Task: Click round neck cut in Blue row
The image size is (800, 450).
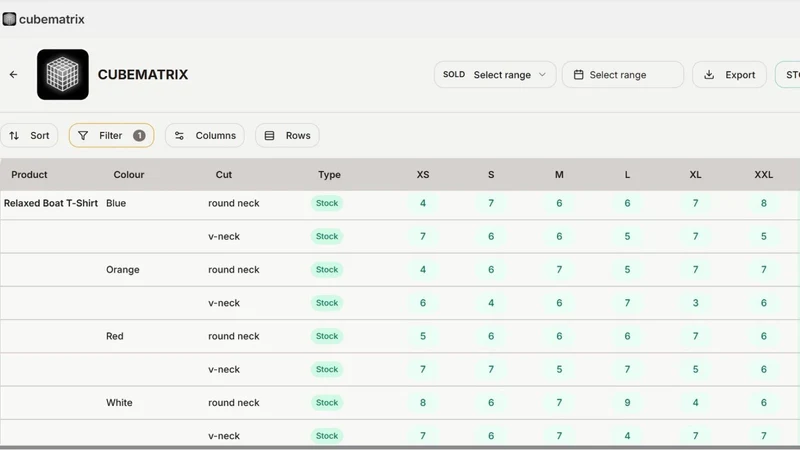Action: click(234, 203)
